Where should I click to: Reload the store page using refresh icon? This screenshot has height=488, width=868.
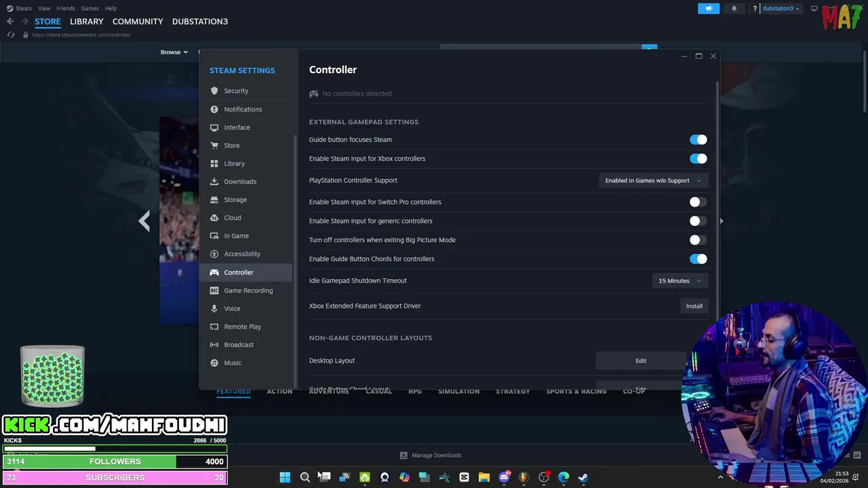pyautogui.click(x=11, y=35)
